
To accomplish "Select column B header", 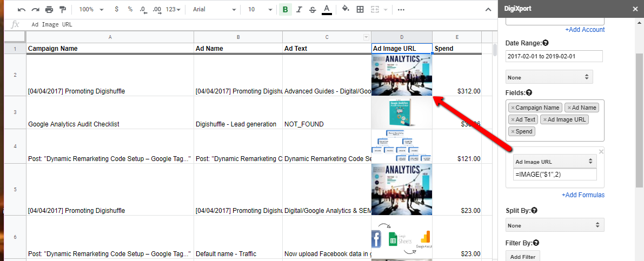I will 238,37.
